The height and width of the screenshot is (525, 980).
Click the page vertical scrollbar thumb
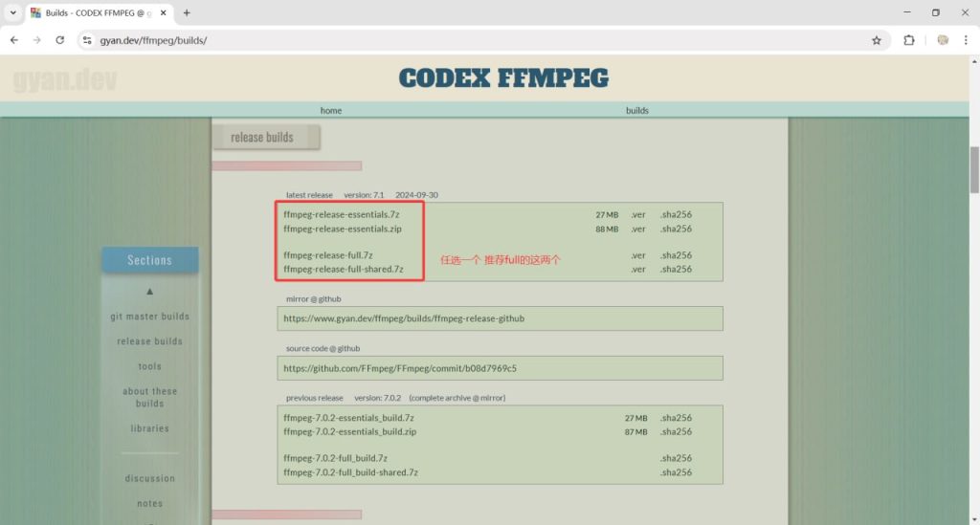pos(973,170)
